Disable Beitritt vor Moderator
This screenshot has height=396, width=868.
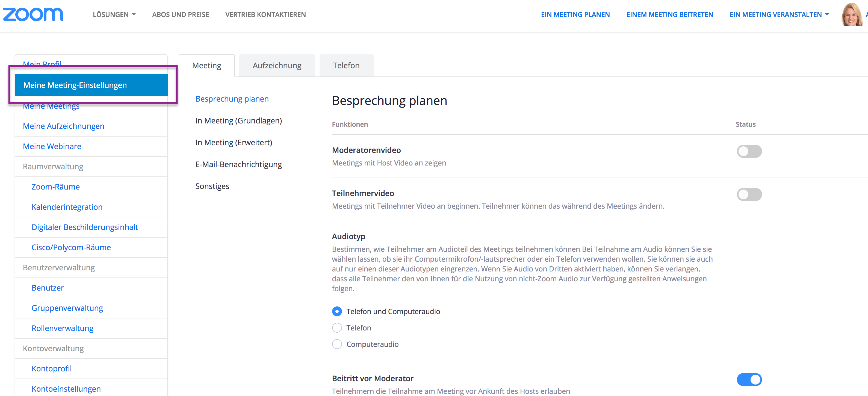coord(749,380)
